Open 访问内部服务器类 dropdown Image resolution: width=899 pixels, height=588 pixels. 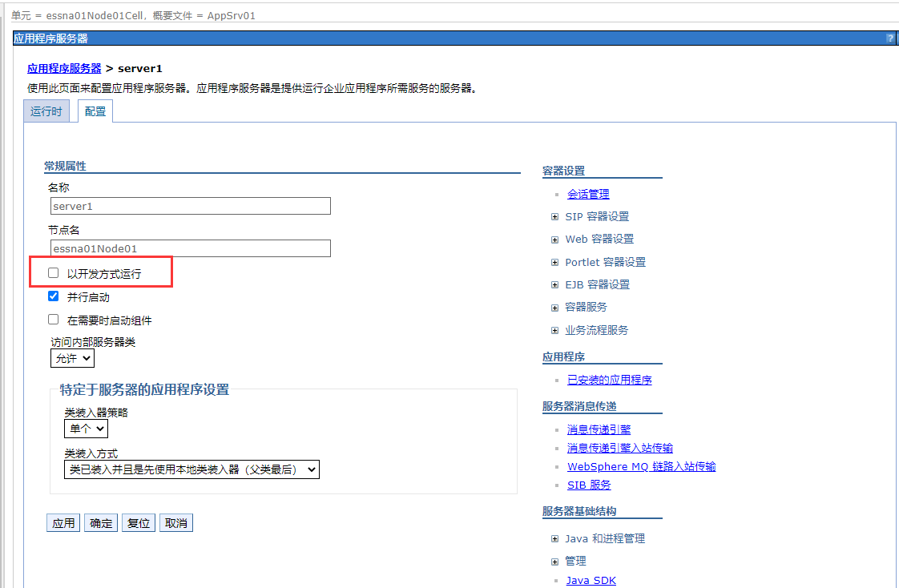point(72,358)
